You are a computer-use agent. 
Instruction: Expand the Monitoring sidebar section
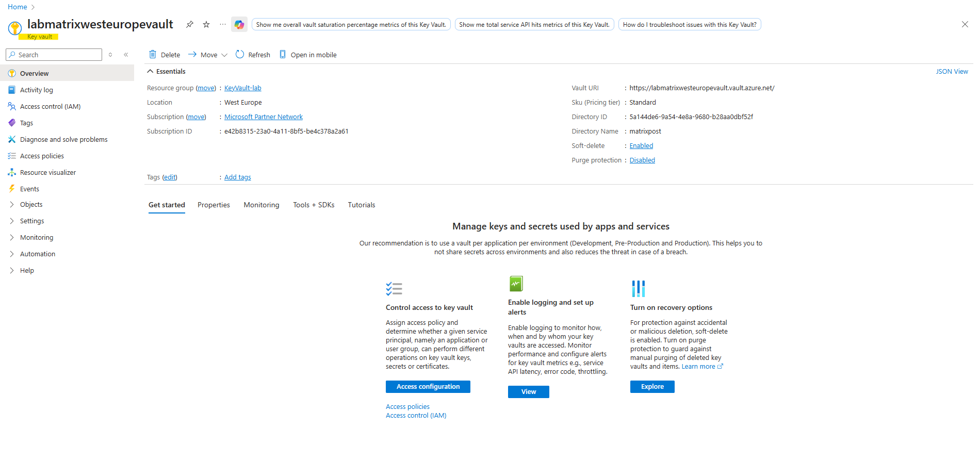point(12,237)
